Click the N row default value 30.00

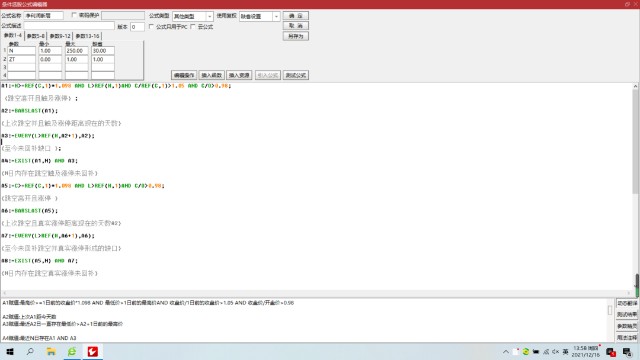point(103,51)
